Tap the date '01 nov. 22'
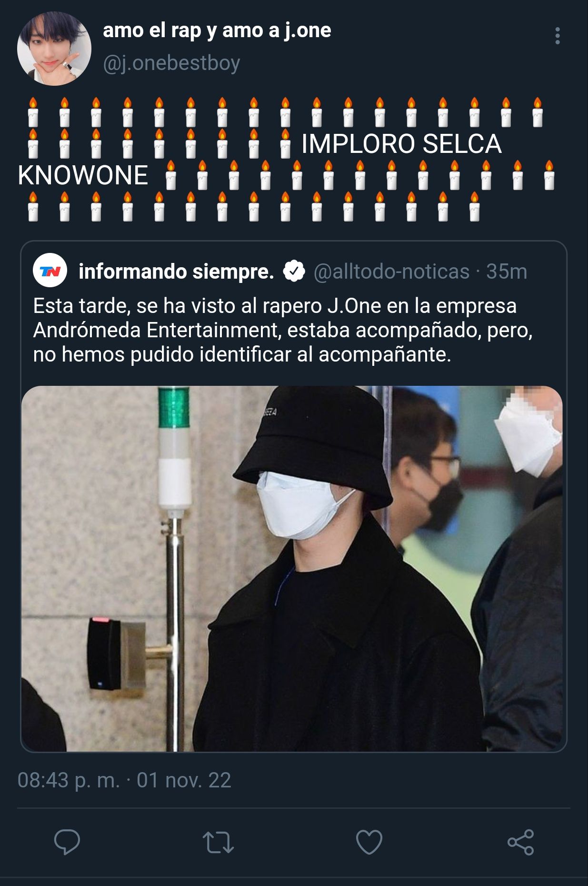This screenshot has width=588, height=886. [x=184, y=780]
